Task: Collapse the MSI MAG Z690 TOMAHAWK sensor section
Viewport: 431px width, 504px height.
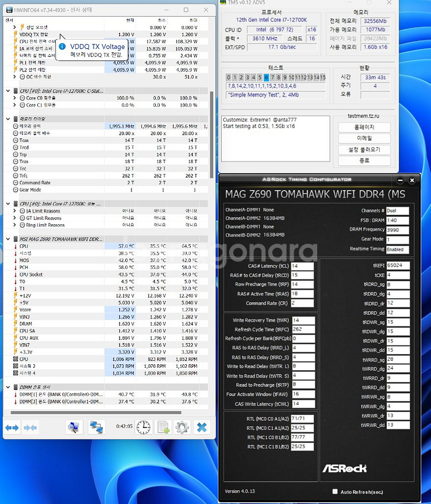Action: (8, 239)
